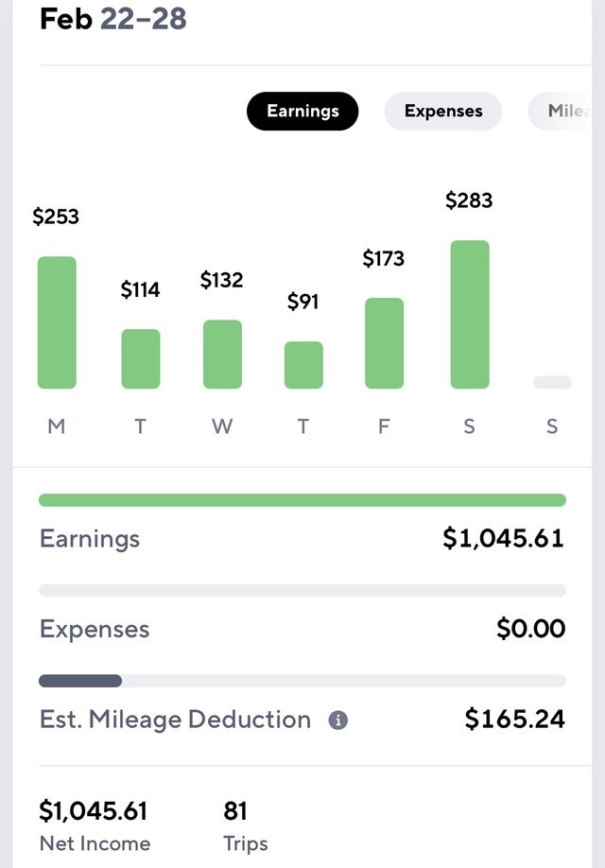The width and height of the screenshot is (605, 868).
Task: Open the Earnings $1,045.61 row
Action: click(302, 538)
